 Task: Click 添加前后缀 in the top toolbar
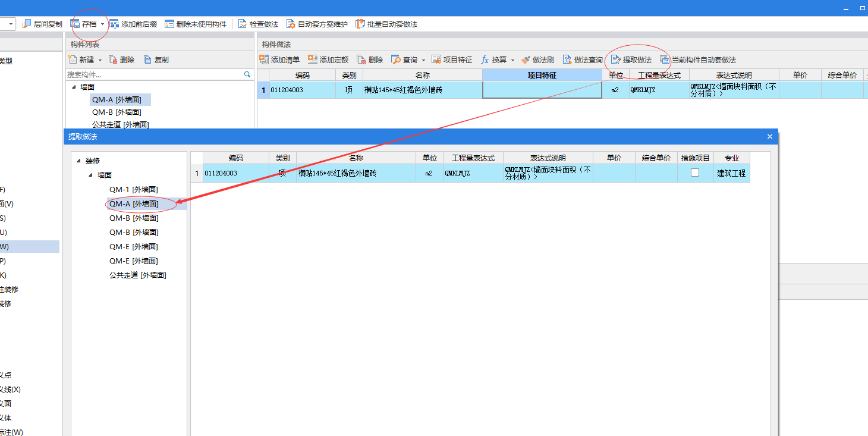(x=133, y=24)
